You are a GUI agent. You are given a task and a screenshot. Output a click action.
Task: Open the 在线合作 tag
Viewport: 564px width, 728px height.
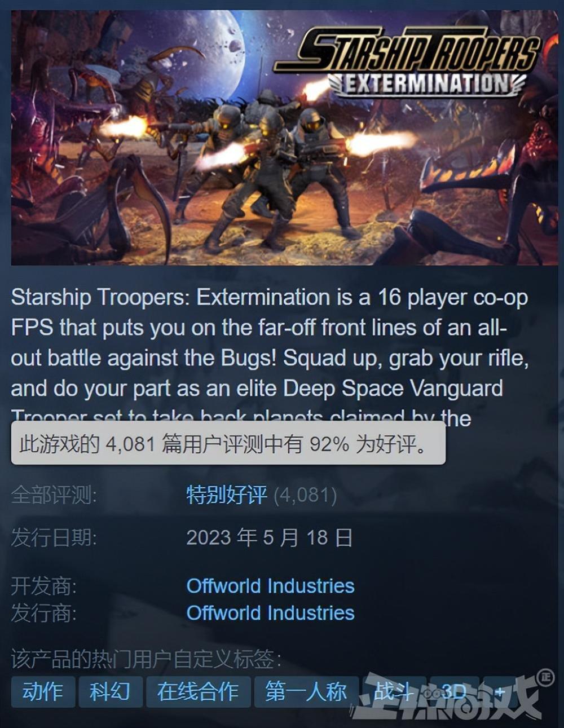coord(198,691)
